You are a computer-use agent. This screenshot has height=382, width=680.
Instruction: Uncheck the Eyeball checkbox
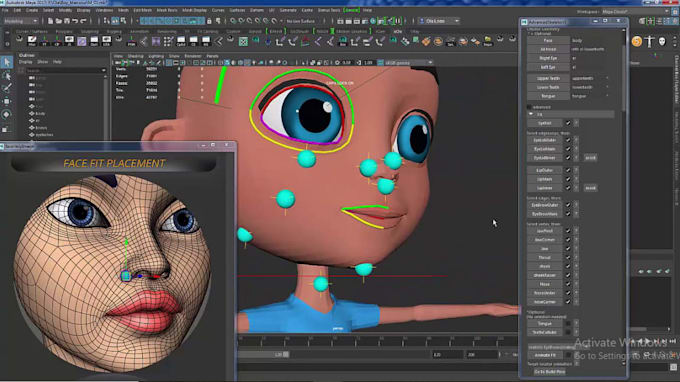(568, 123)
